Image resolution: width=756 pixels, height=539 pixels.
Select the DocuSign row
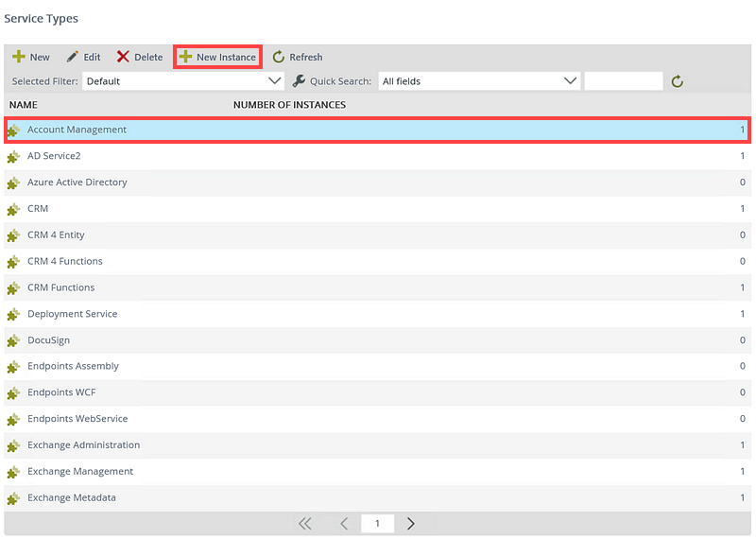pyautogui.click(x=377, y=340)
